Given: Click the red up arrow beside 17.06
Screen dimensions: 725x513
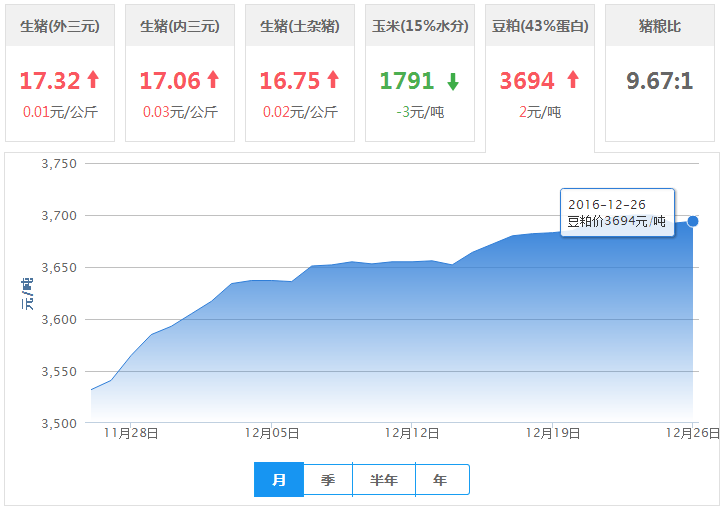Looking at the screenshot, I should (x=213, y=79).
